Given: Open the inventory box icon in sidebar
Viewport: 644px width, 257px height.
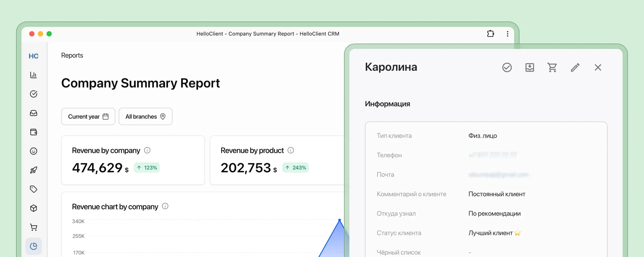Looking at the screenshot, I should (x=33, y=208).
